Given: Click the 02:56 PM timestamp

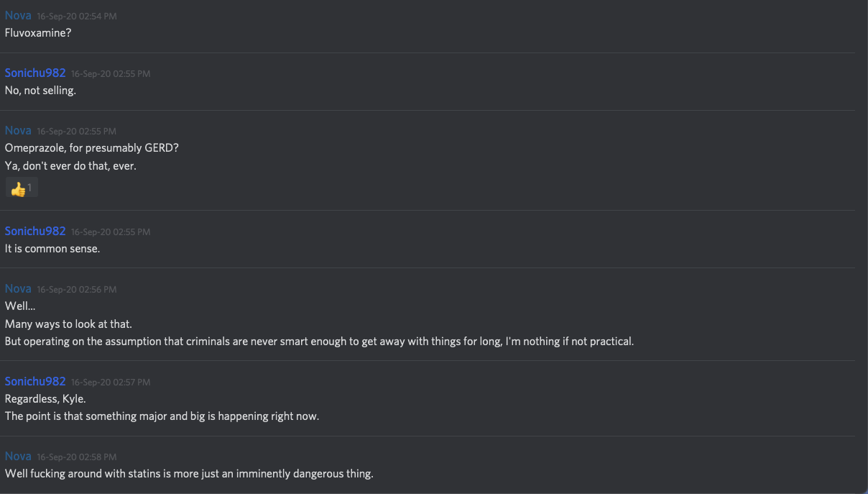Looking at the screenshot, I should coord(77,290).
